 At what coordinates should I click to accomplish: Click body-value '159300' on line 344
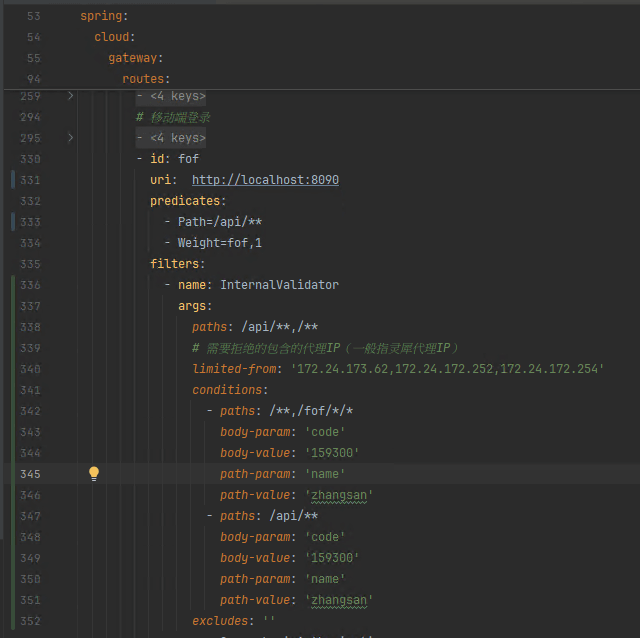pos(332,453)
